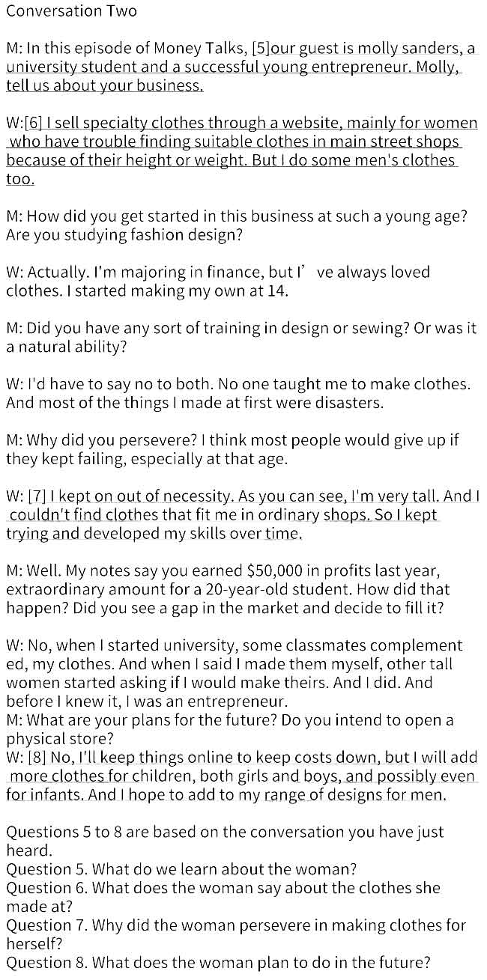Click the 'Question 7' line
The image size is (487, 980).
(x=236, y=934)
